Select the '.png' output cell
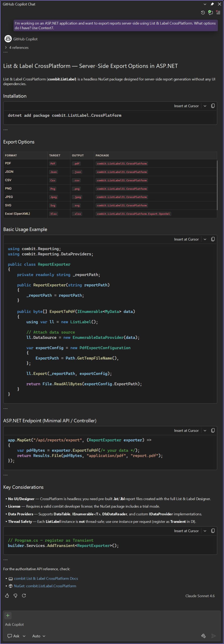Image resolution: width=224 pixels, height=644 pixels. [x=76, y=189]
